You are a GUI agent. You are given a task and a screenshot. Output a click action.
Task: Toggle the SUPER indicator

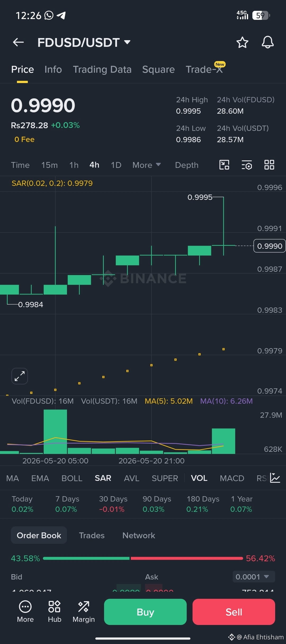tap(165, 478)
